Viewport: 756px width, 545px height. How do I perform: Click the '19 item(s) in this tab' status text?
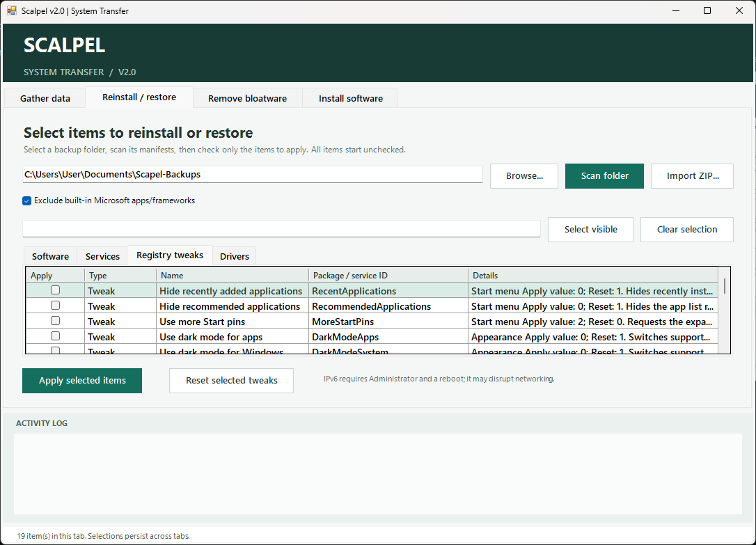click(x=103, y=536)
